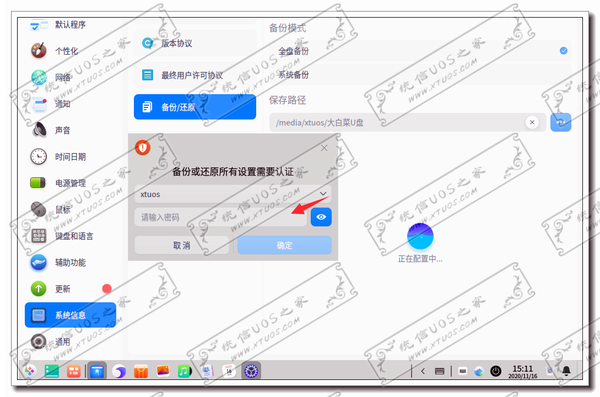
Task: Click the 取消 cancel button
Action: point(182,245)
